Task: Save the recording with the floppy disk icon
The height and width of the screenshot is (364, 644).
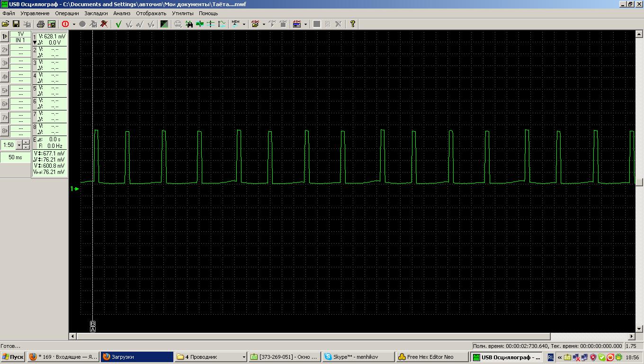Action: coord(16,24)
